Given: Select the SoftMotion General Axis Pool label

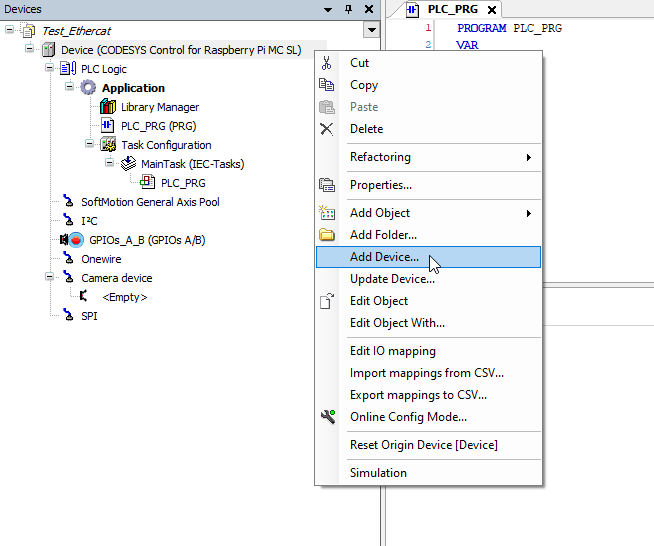Looking at the screenshot, I should coord(151,202).
